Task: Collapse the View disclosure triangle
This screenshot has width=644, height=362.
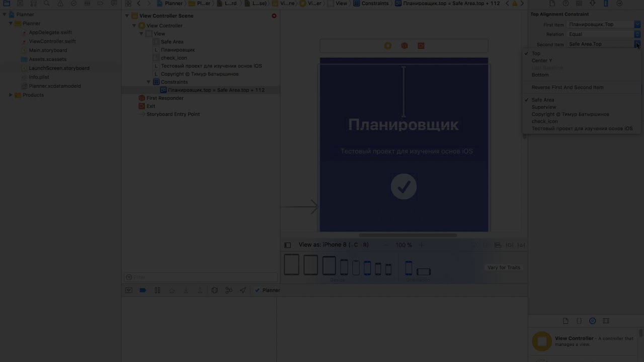Action: 141,34
